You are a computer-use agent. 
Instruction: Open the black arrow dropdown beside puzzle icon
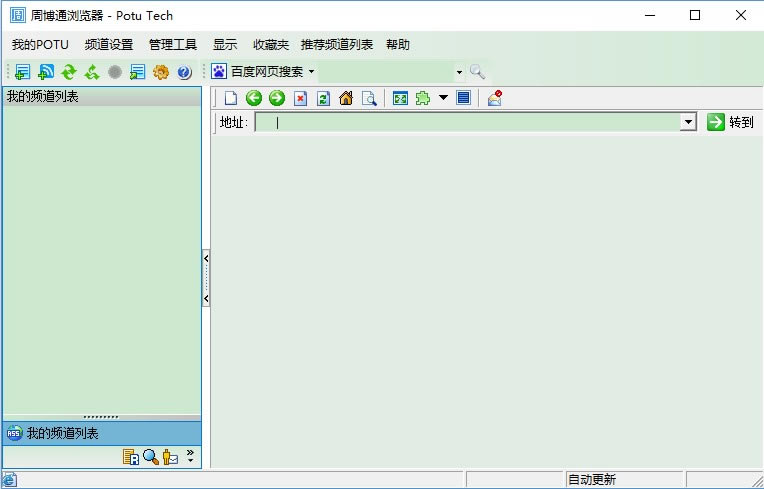coord(443,97)
